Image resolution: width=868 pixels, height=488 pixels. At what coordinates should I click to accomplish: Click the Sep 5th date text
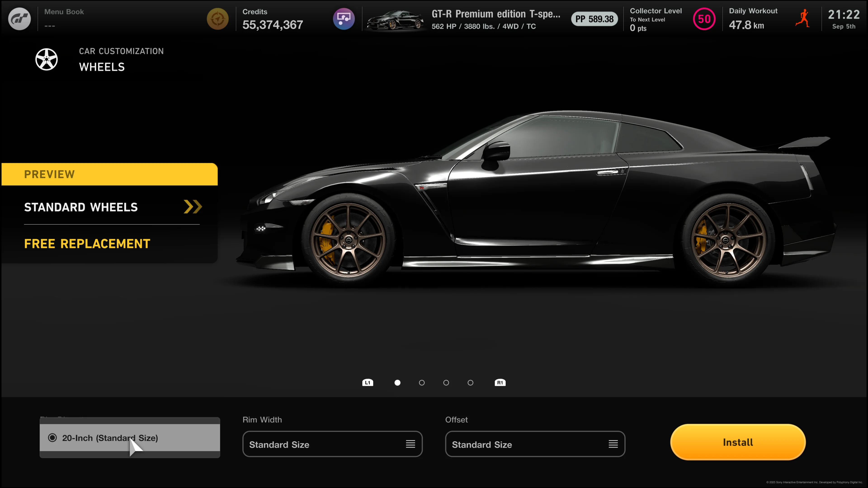844,26
